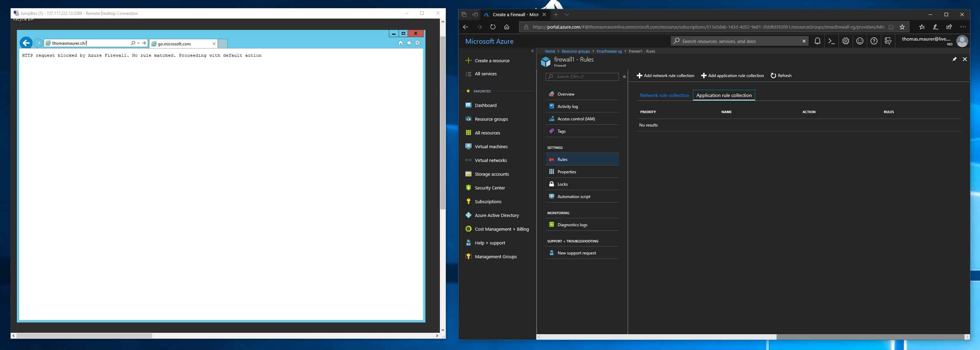This screenshot has width=980, height=350.
Task: Open Access control (IAM)
Action: point(582,119)
